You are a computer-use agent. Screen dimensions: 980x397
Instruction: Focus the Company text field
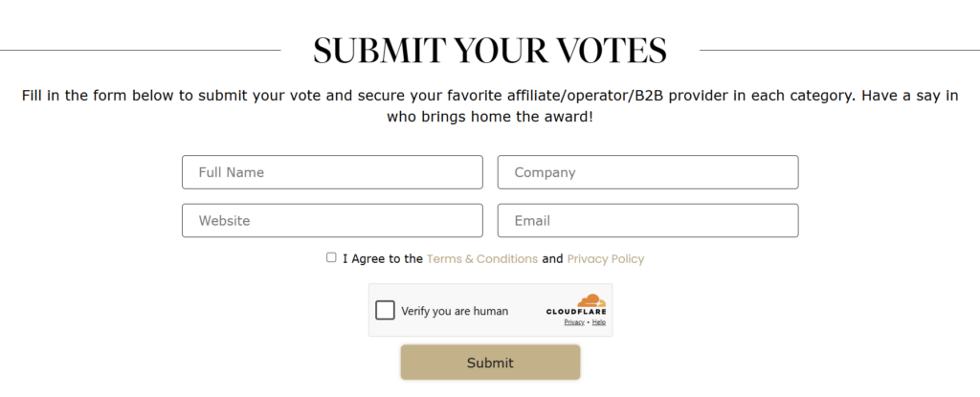pyautogui.click(x=648, y=172)
